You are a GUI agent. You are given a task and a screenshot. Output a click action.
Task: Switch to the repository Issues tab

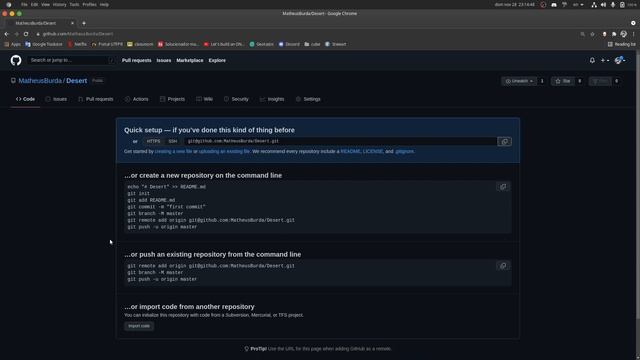pos(56,99)
